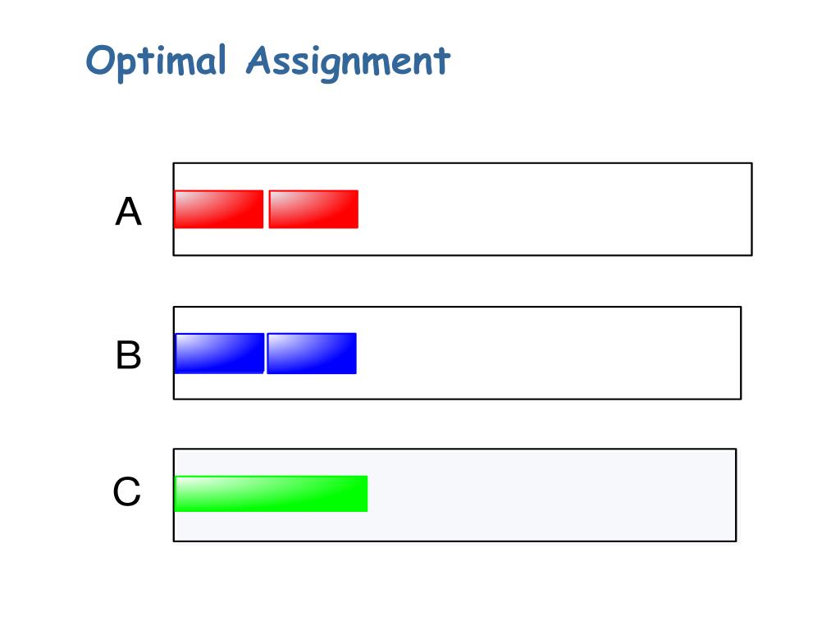
Task: Click empty gray area inside box C
Action: [552, 495]
